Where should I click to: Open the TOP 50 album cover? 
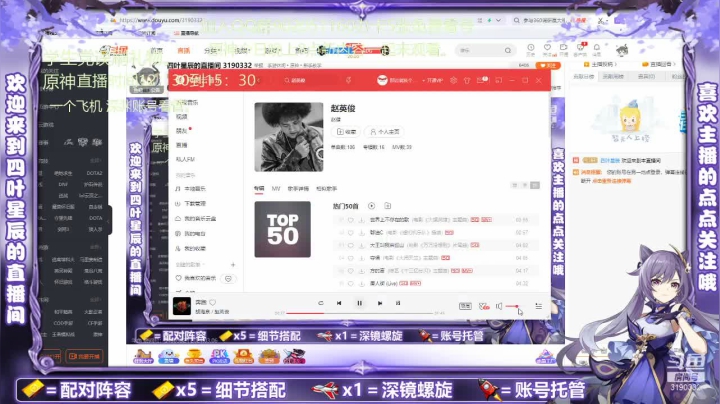point(283,229)
